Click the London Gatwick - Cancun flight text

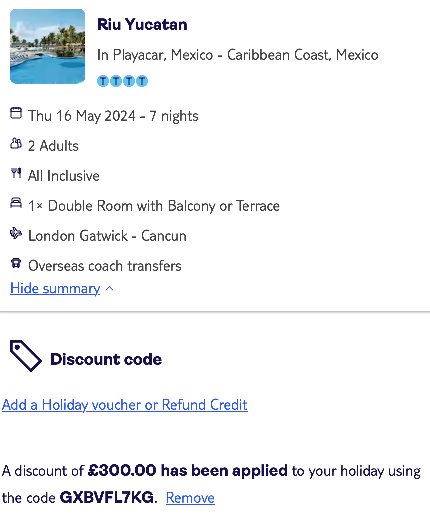coord(107,236)
